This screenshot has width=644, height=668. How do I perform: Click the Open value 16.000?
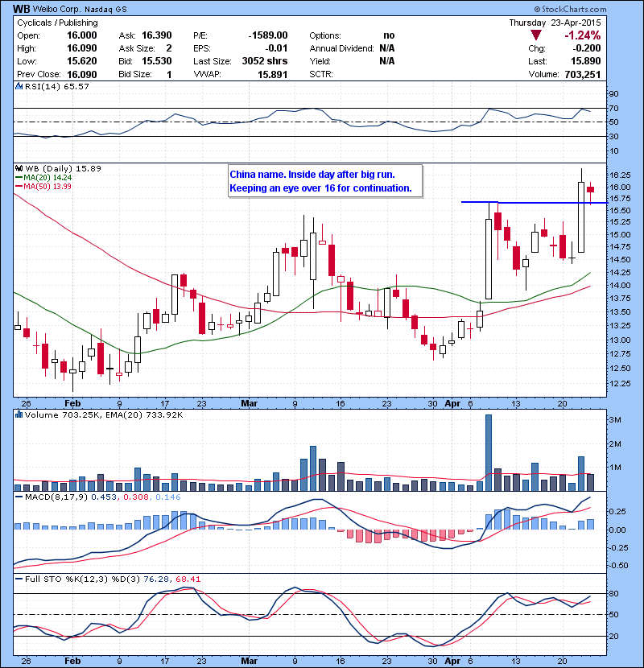point(82,35)
